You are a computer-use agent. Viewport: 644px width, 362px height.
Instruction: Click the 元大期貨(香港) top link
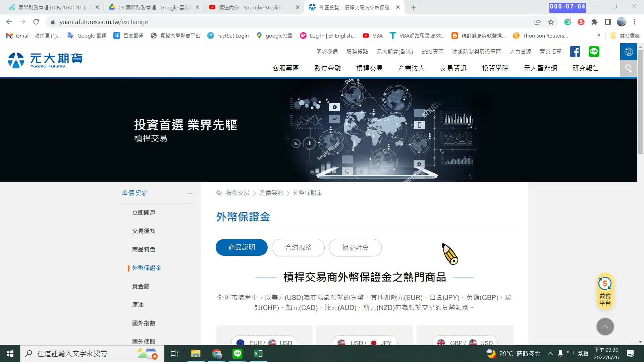pos(395,52)
